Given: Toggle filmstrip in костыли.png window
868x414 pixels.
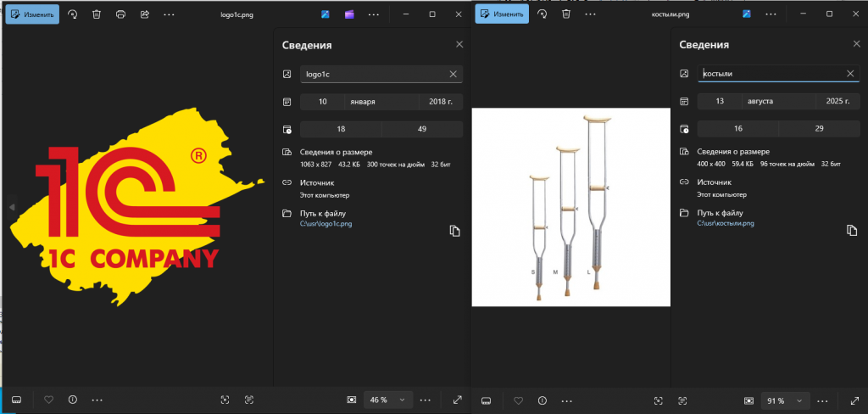Looking at the screenshot, I should 486,400.
